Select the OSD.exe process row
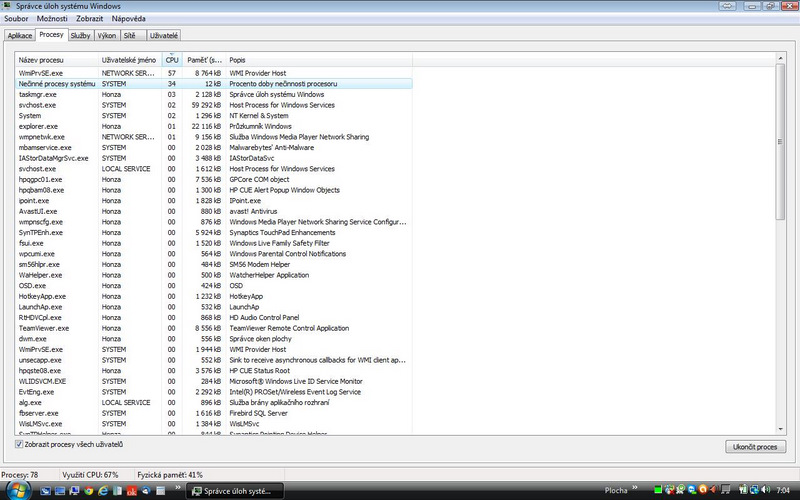The width and height of the screenshot is (800, 500). 214,286
